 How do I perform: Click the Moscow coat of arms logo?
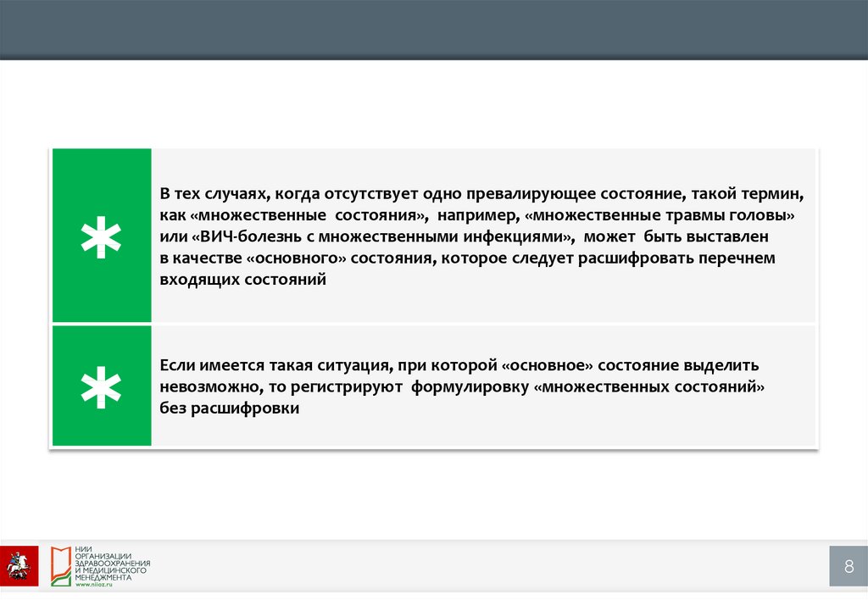[18, 564]
